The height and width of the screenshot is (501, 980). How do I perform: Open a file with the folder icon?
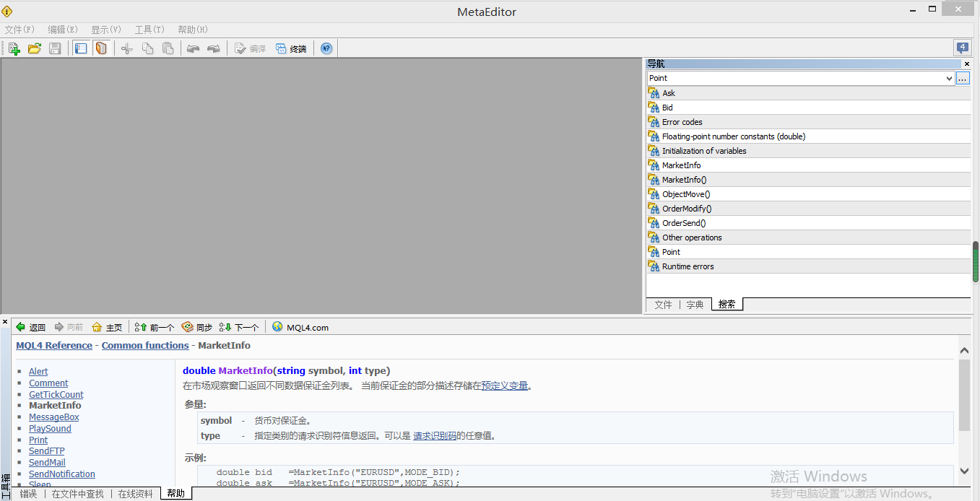(34, 48)
